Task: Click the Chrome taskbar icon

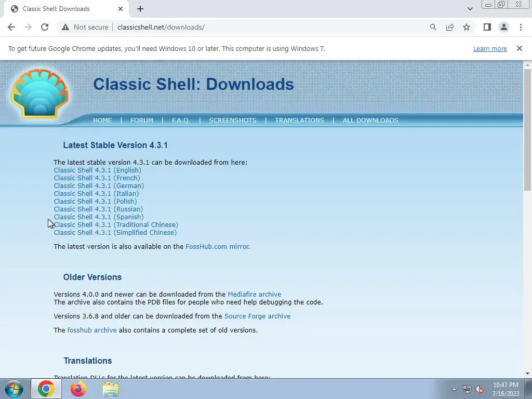Action: tap(46, 389)
